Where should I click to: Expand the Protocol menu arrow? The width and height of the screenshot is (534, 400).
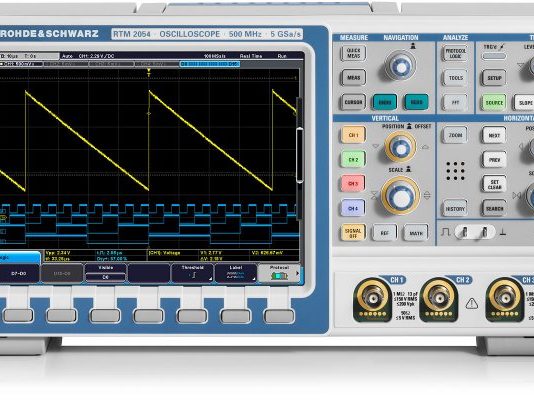tap(298, 273)
